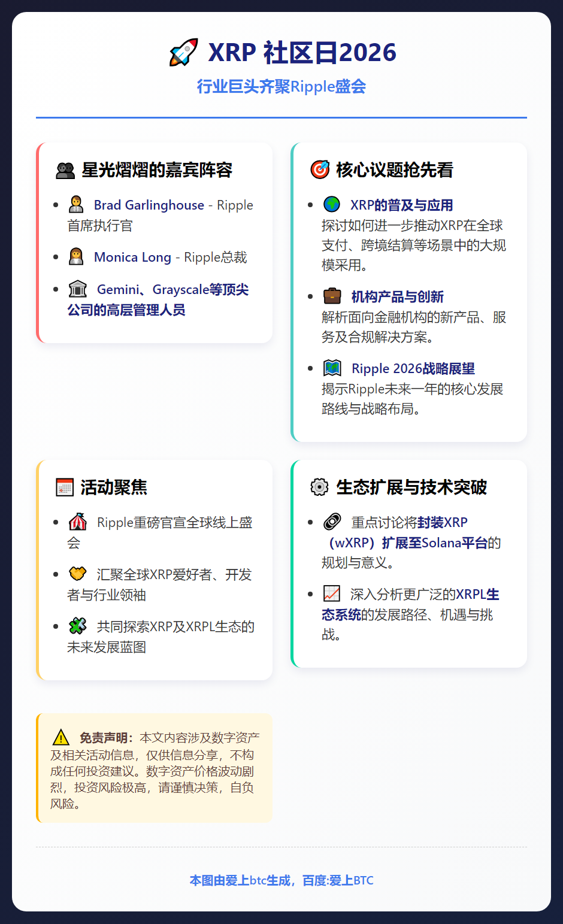Click the target icon beside 核心议题抢先看

(x=320, y=170)
